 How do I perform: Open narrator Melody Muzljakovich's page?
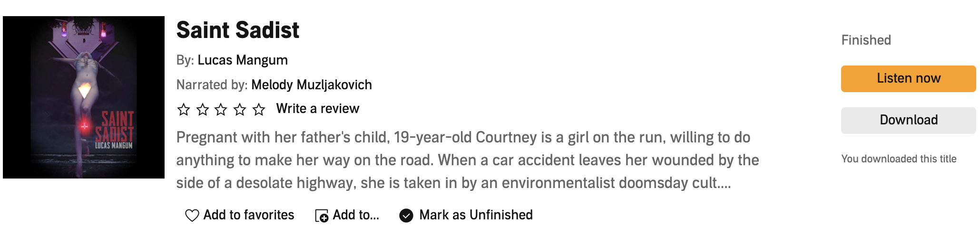tap(312, 85)
